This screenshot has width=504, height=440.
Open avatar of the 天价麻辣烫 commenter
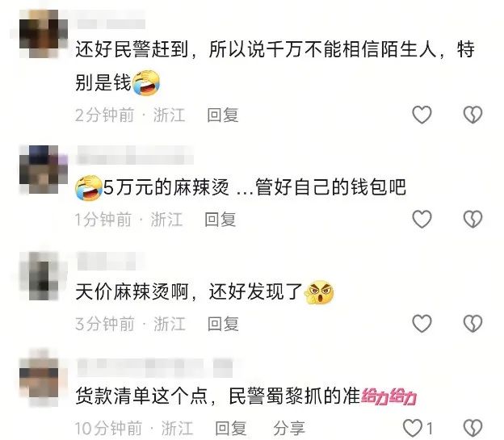click(44, 276)
